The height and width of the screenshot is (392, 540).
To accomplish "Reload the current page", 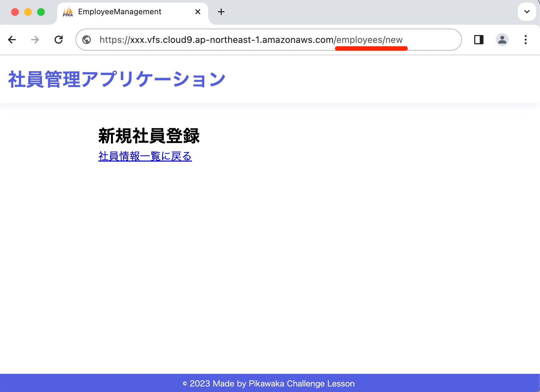I will pos(59,40).
